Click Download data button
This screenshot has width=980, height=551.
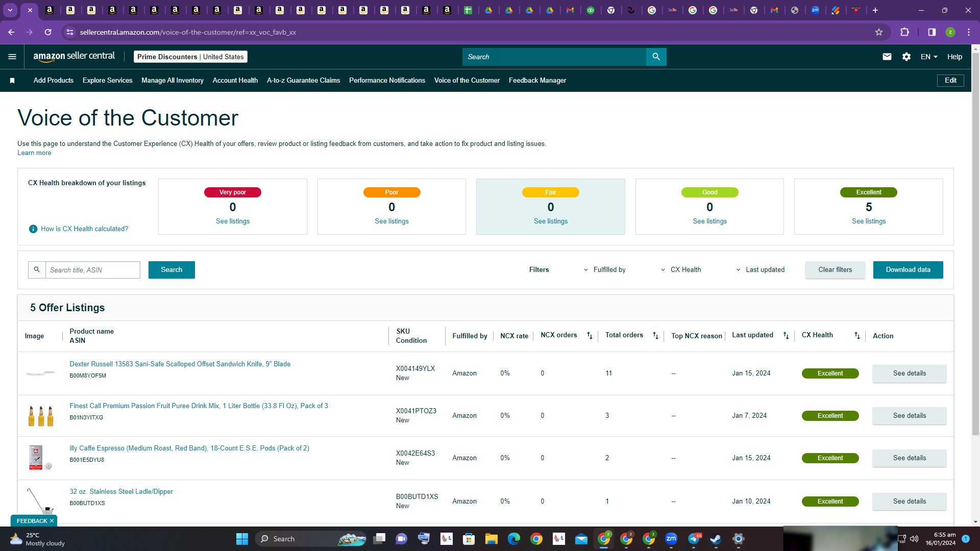pos(908,270)
